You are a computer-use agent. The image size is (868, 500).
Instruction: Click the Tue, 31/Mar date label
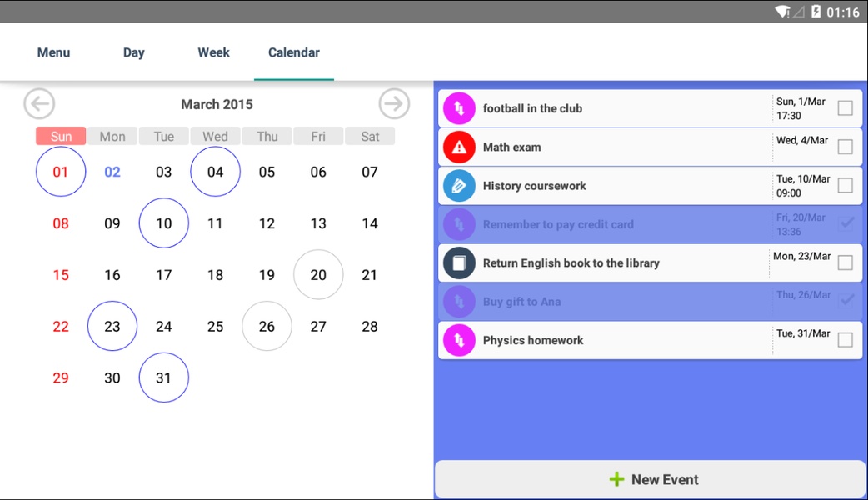pyautogui.click(x=803, y=333)
